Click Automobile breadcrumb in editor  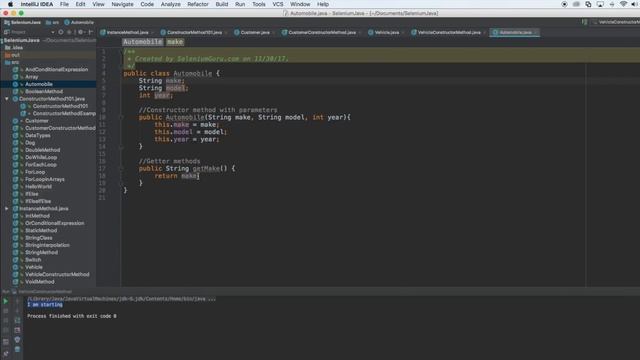point(142,42)
